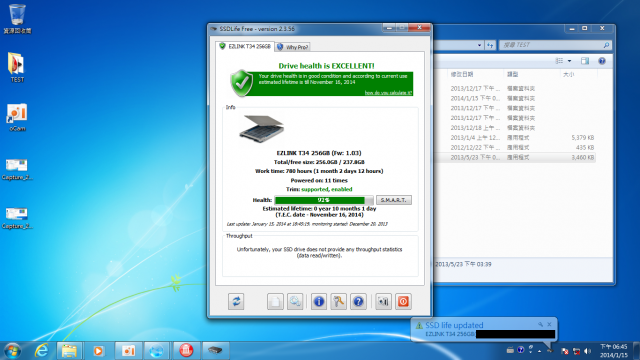640x360 pixels.
Task: Click the keys icon in SSDLife toolbar
Action: [x=338, y=302]
